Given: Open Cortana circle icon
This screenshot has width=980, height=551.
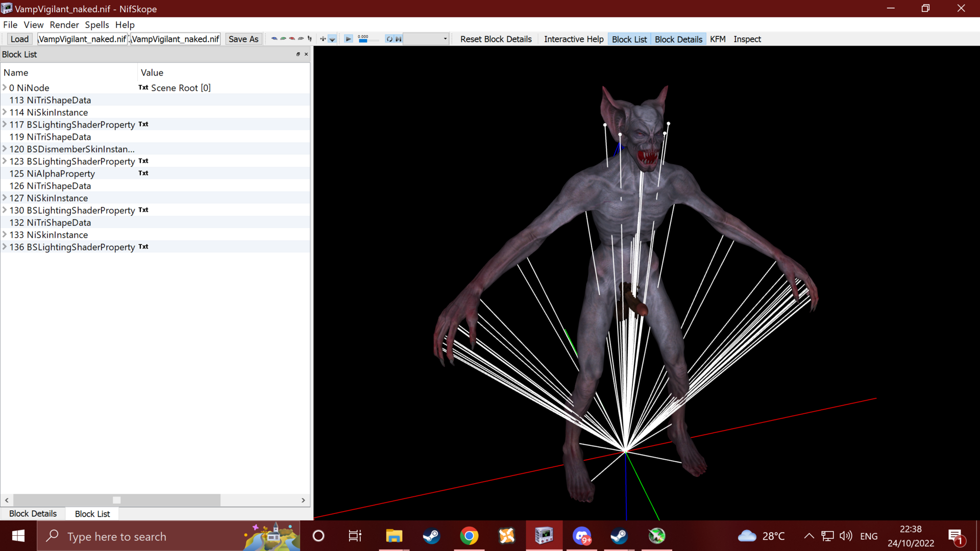Looking at the screenshot, I should pyautogui.click(x=318, y=536).
